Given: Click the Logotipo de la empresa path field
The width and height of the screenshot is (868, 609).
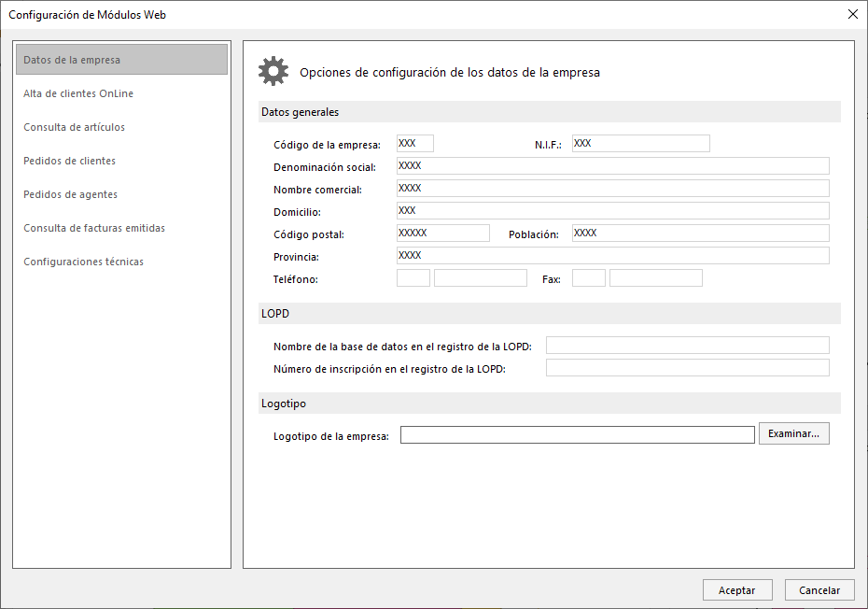Looking at the screenshot, I should [578, 435].
